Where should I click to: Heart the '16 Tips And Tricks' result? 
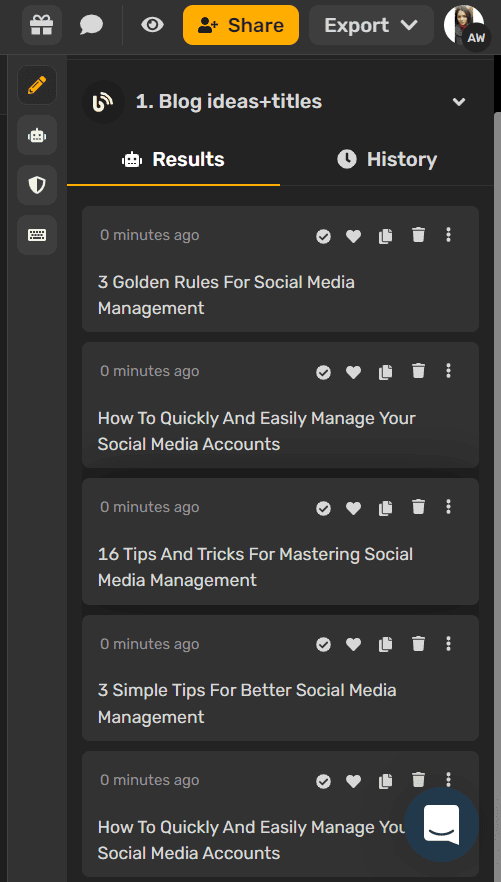pos(353,508)
